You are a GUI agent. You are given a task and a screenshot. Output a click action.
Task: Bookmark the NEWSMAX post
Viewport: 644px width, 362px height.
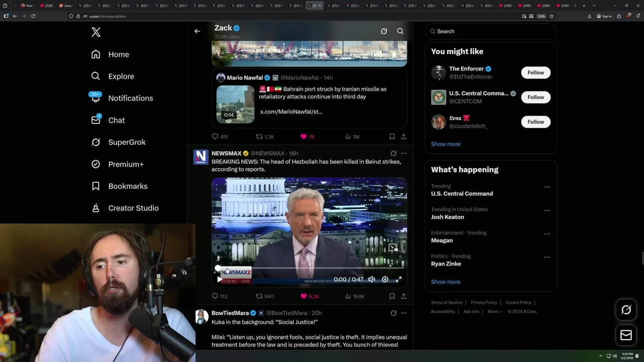click(392, 296)
